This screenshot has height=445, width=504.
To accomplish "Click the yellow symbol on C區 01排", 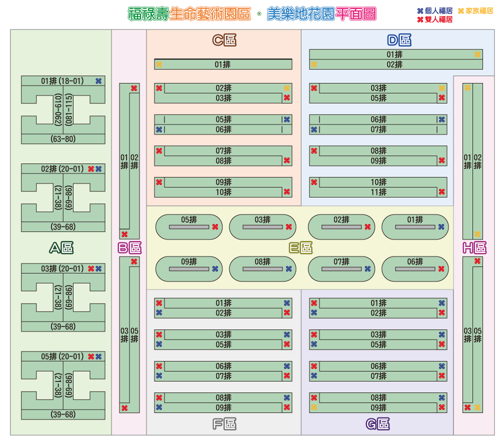I will (x=159, y=64).
